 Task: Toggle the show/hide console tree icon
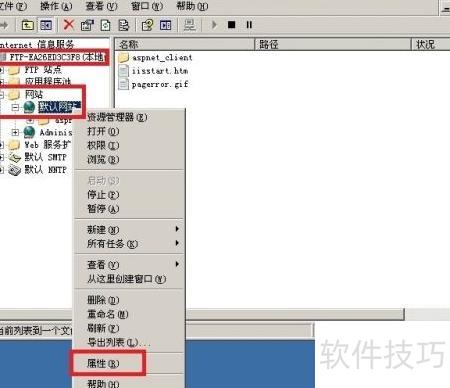(x=46, y=25)
